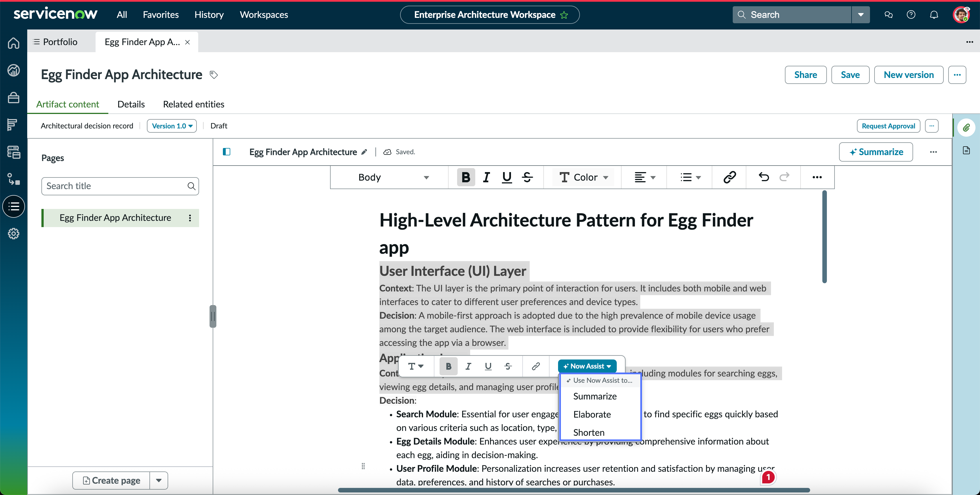980x495 pixels.
Task: Toggle Italic in the floating toolbar
Action: coord(468,366)
